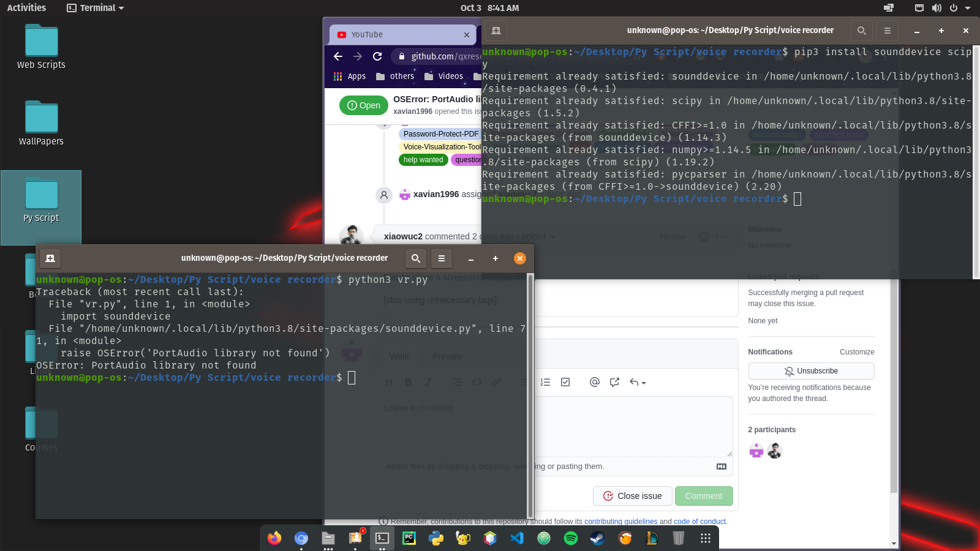Close the GitHub issue
The image size is (980, 551).
coord(632,496)
